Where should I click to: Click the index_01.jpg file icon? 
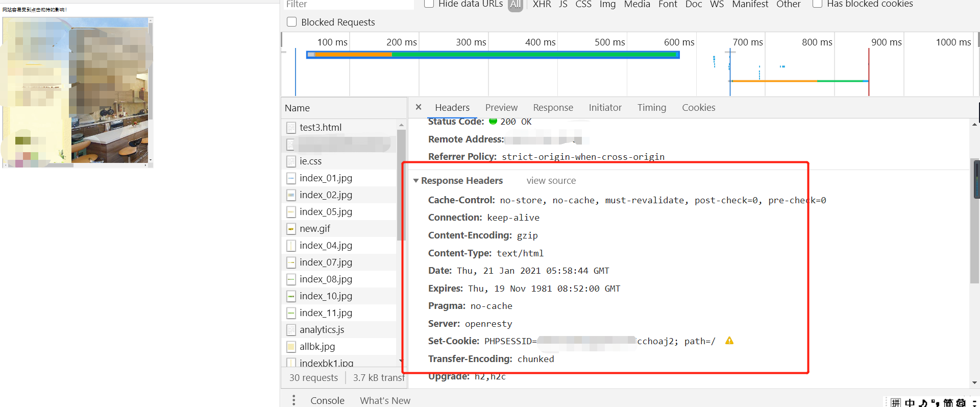click(291, 178)
